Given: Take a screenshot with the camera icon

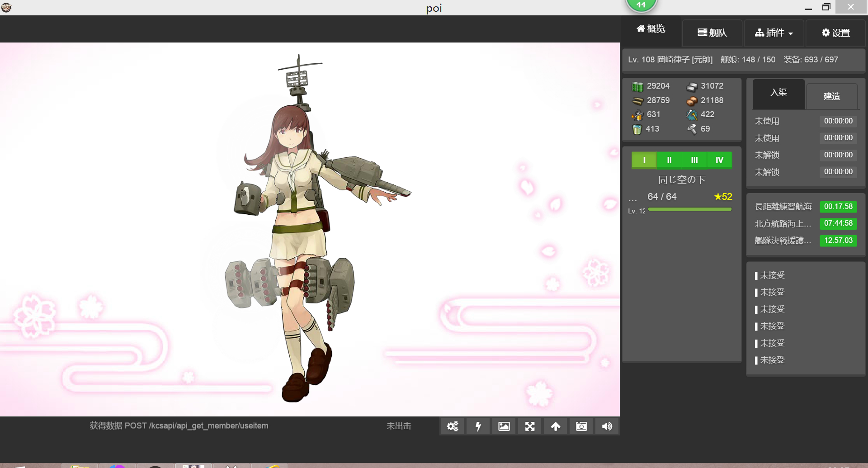Looking at the screenshot, I should [581, 426].
